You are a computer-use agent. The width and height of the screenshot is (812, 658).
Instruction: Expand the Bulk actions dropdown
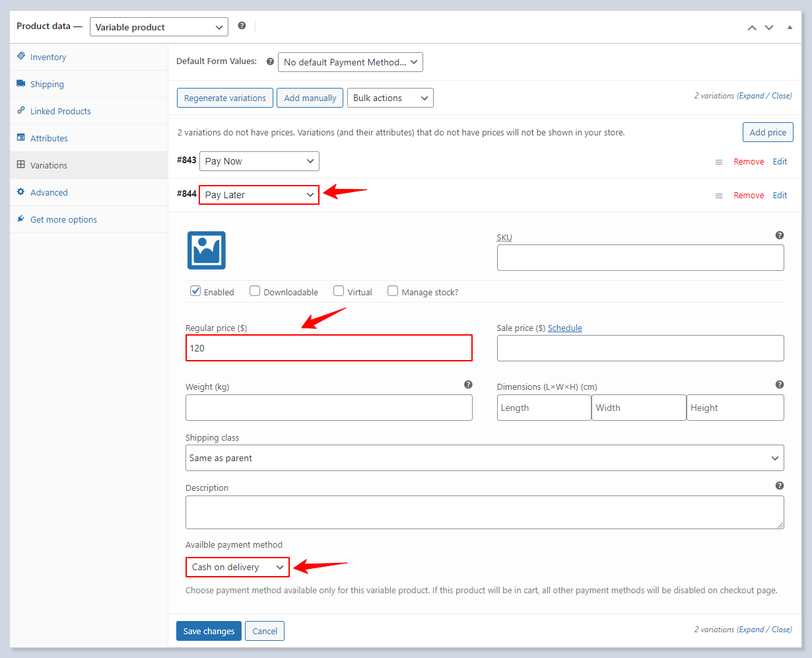390,98
